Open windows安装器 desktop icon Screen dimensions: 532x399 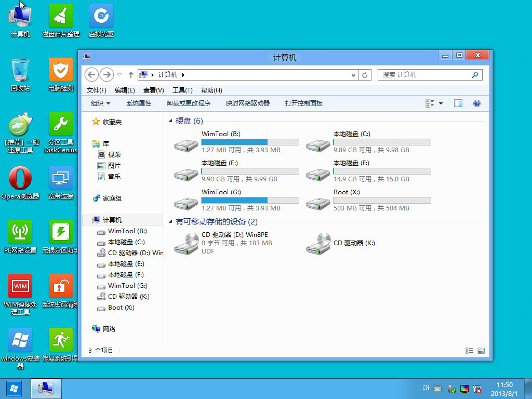pyautogui.click(x=20, y=349)
